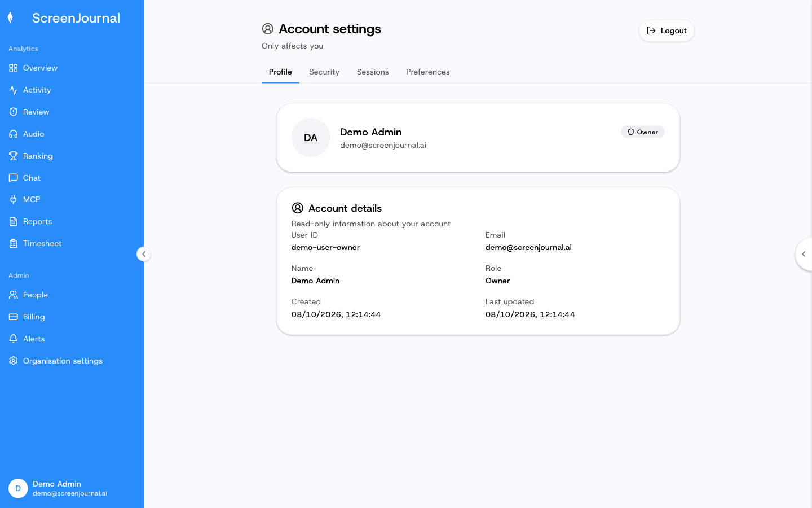
Task: Open the Activity page link
Action: 37,90
